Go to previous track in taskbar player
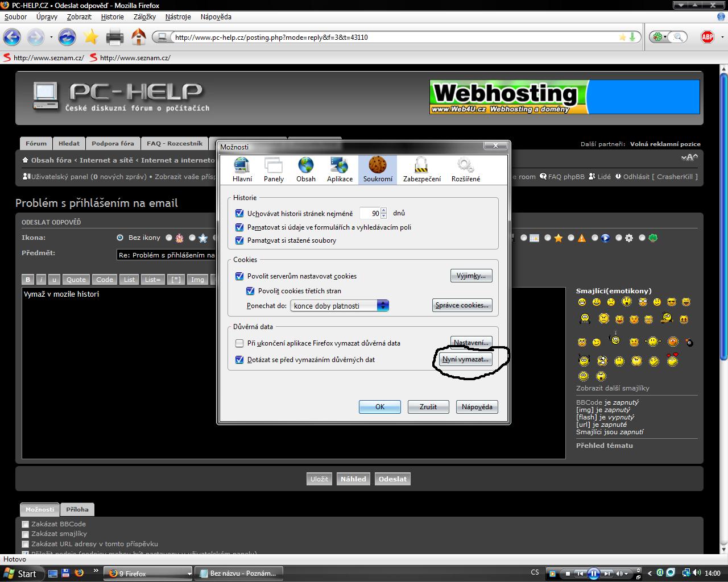 (x=579, y=573)
